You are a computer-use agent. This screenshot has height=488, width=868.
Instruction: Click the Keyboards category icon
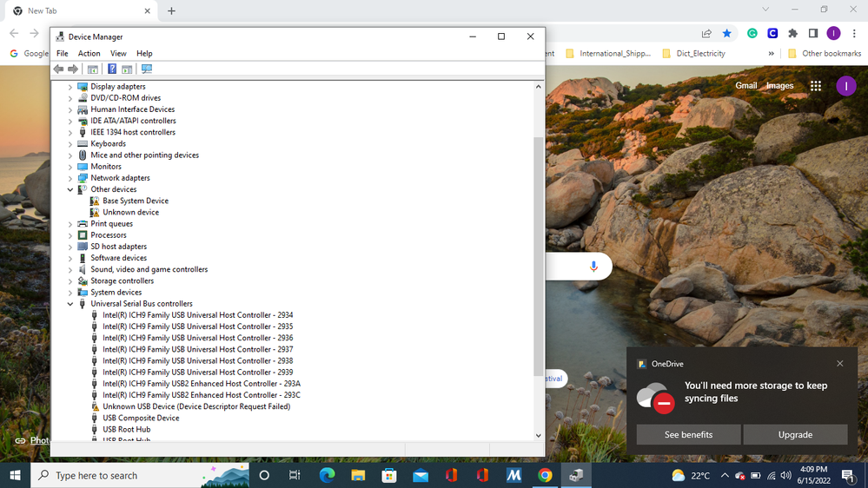pos(83,144)
